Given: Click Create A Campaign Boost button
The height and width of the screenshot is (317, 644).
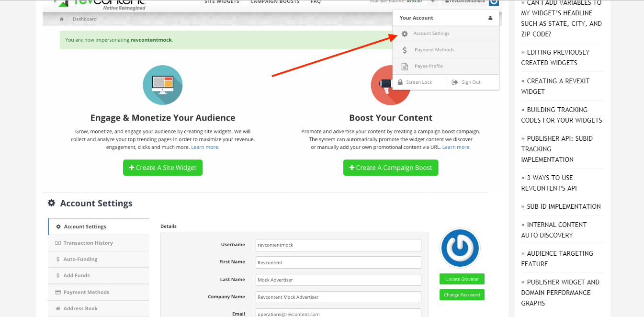Looking at the screenshot, I should pyautogui.click(x=391, y=168).
